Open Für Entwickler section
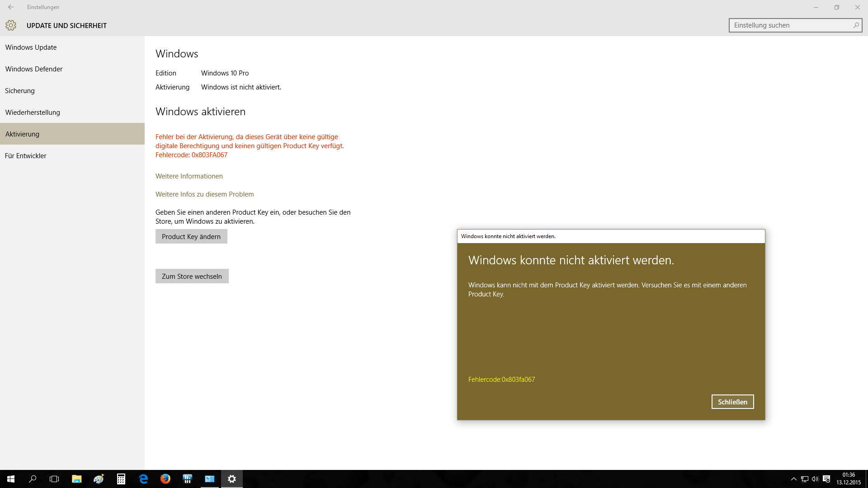This screenshot has width=868, height=488. (26, 156)
